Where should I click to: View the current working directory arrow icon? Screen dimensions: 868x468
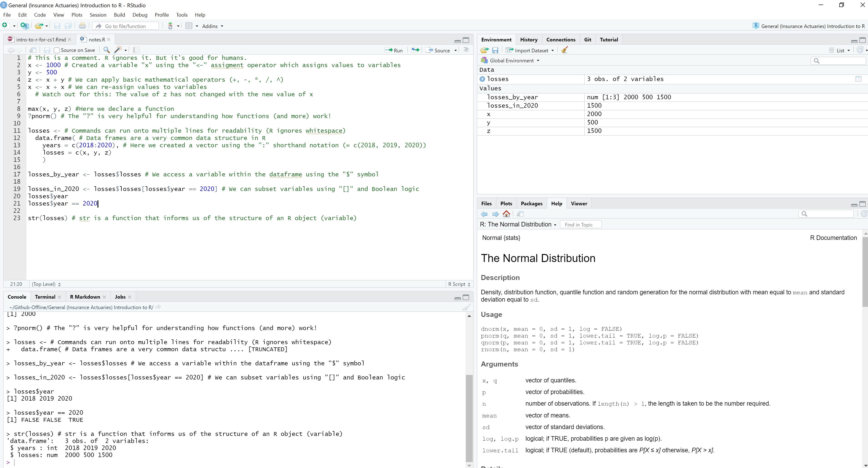click(x=158, y=307)
